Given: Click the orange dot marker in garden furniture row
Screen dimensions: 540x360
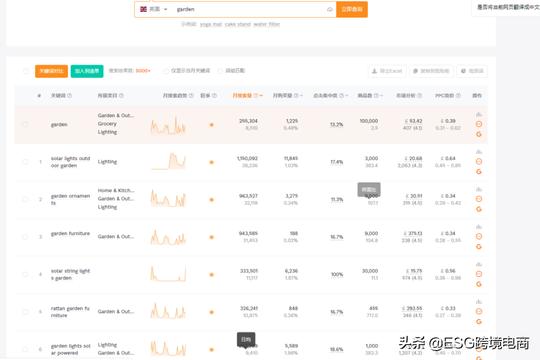Looking at the screenshot, I should (x=211, y=237).
